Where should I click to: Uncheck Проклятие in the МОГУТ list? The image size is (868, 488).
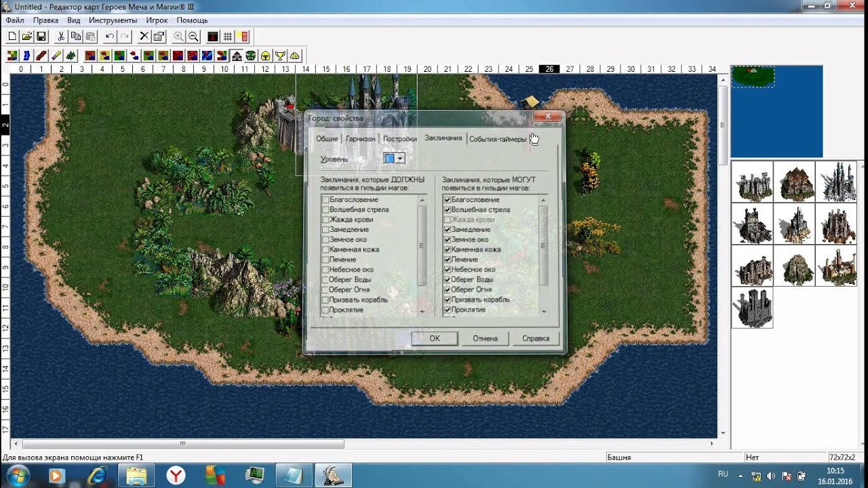pos(448,310)
